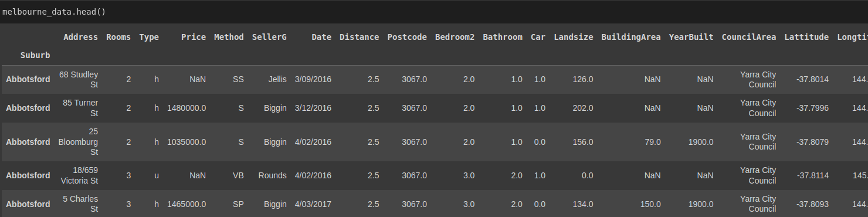
Task: Click the VB method cell
Action: pyautogui.click(x=238, y=175)
